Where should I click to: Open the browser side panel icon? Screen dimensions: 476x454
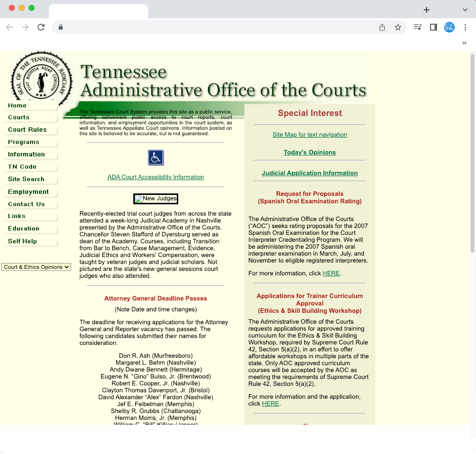[433, 27]
